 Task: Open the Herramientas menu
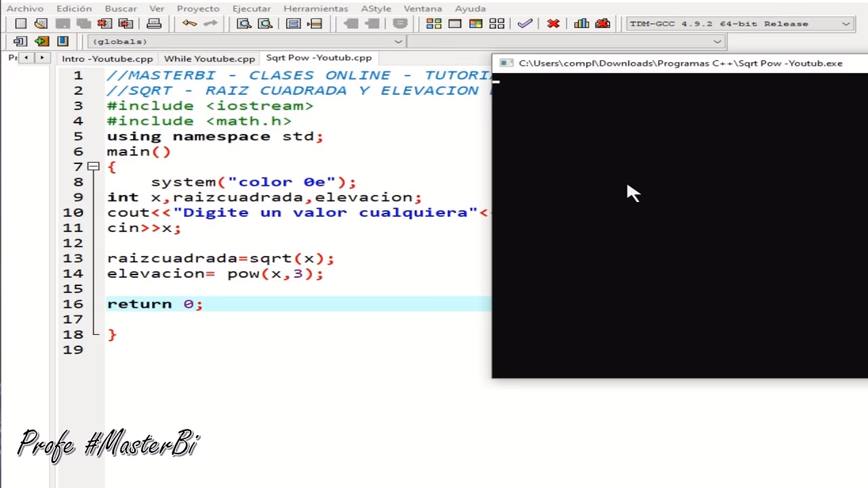point(315,9)
